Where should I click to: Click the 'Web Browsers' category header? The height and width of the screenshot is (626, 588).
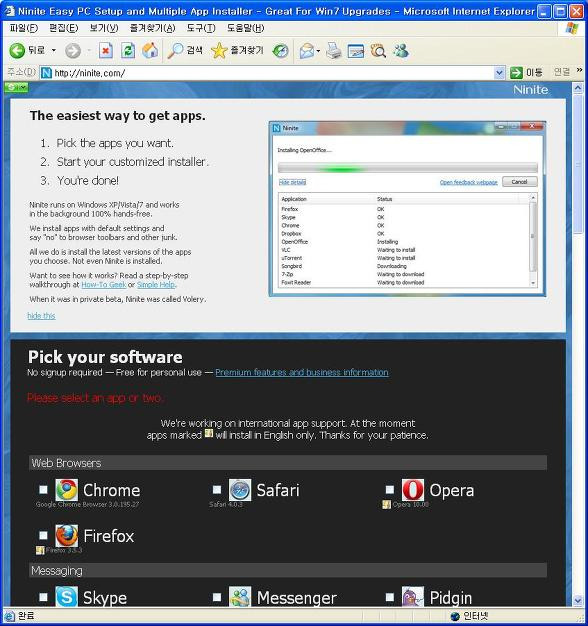[x=288, y=463]
